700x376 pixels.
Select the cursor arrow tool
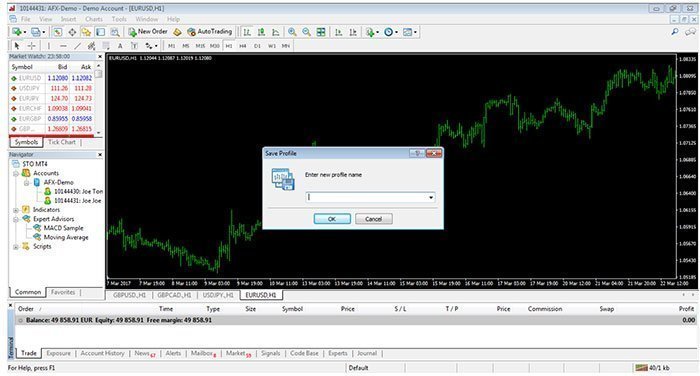click(x=17, y=46)
